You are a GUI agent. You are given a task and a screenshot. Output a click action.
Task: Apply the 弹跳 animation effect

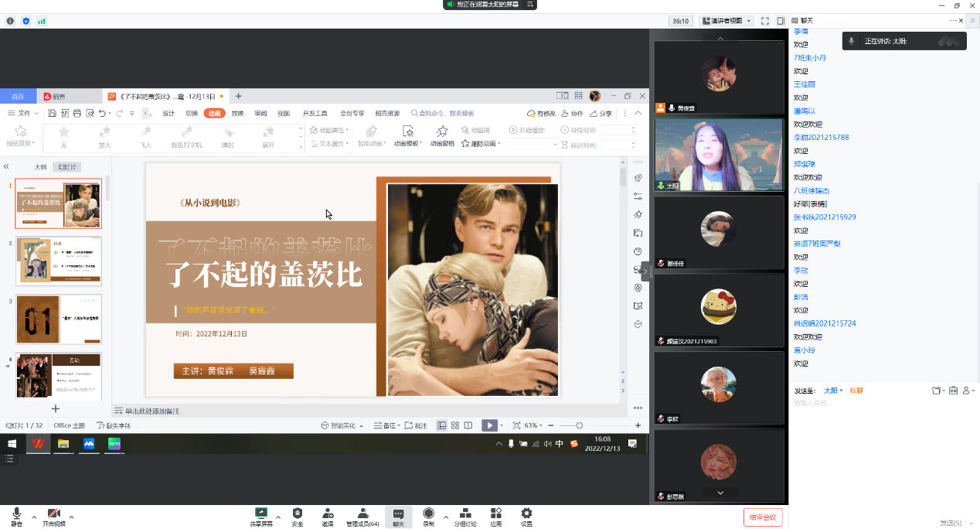coord(228,137)
